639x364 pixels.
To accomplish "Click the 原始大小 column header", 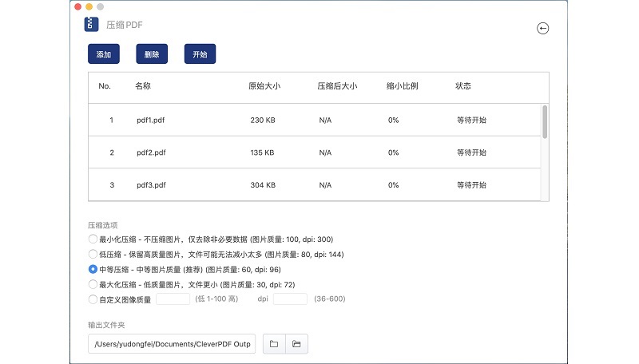I will point(264,86).
